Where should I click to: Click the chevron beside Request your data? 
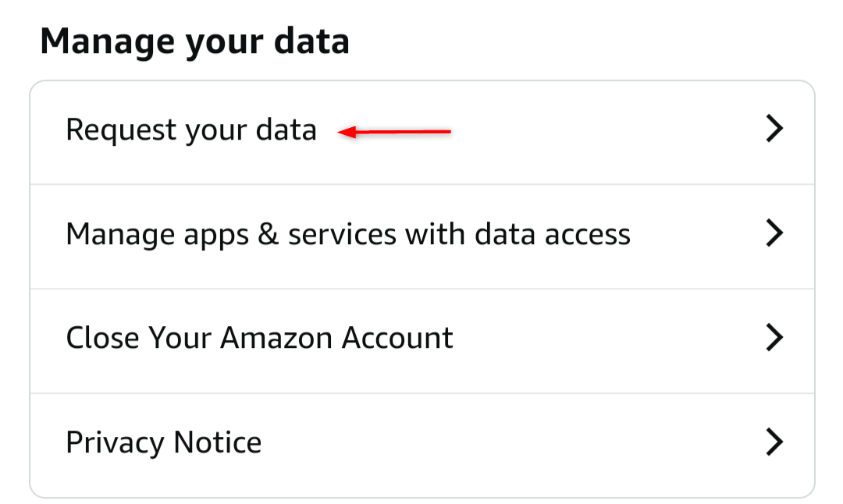[x=774, y=129]
